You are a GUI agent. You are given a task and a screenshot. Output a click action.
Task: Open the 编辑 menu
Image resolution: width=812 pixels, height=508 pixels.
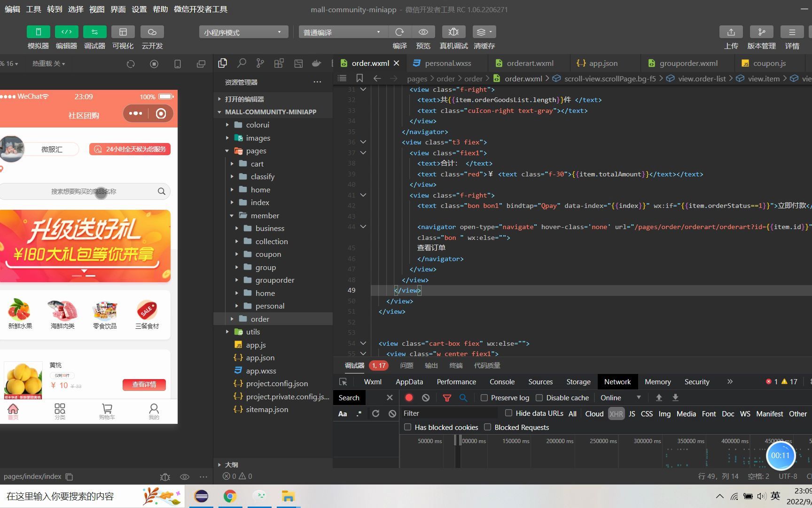point(12,9)
